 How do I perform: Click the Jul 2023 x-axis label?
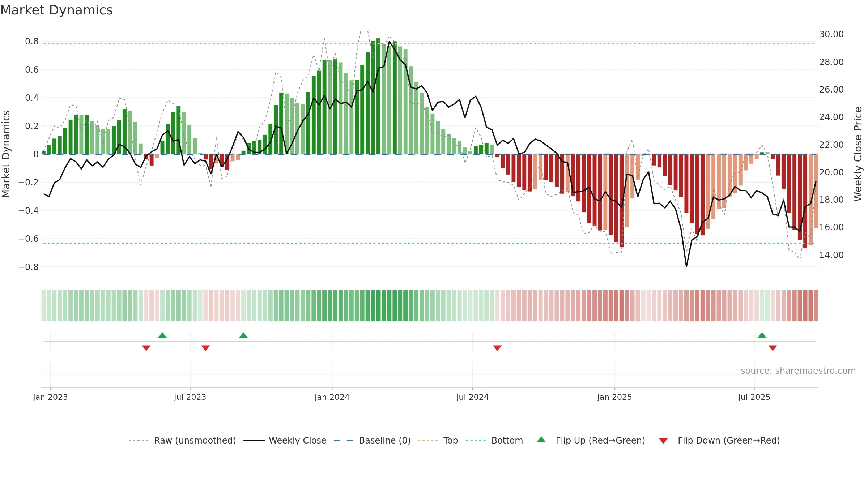(190, 397)
